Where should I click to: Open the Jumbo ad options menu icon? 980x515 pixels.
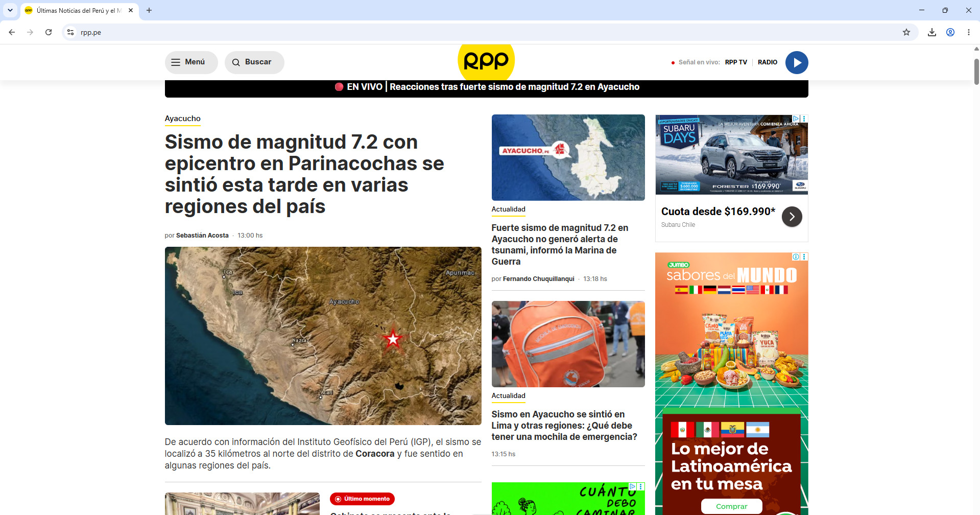804,256
